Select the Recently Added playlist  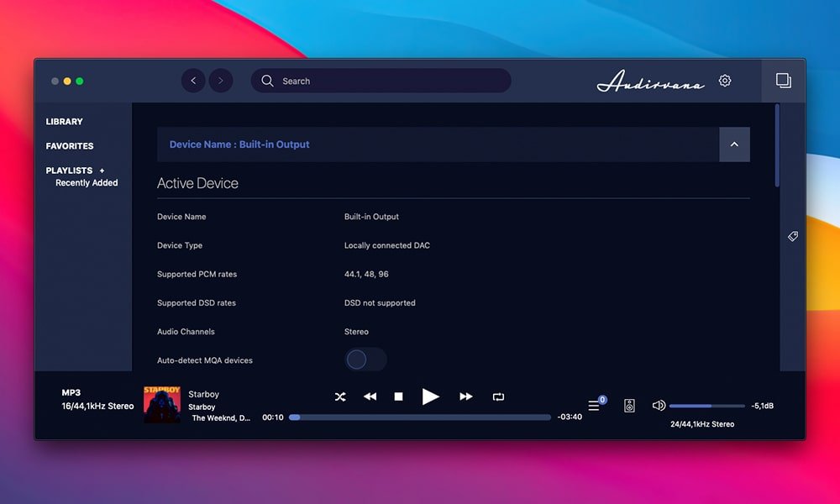tap(87, 183)
